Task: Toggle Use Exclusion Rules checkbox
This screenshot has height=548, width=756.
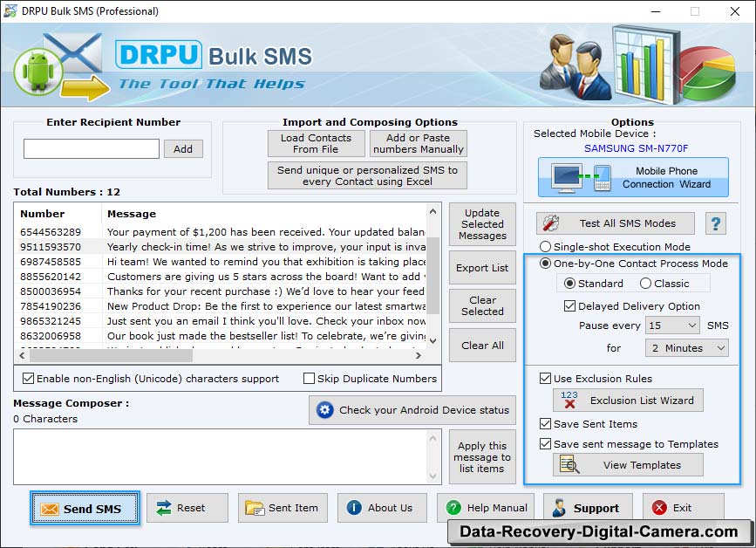Action: (545, 378)
